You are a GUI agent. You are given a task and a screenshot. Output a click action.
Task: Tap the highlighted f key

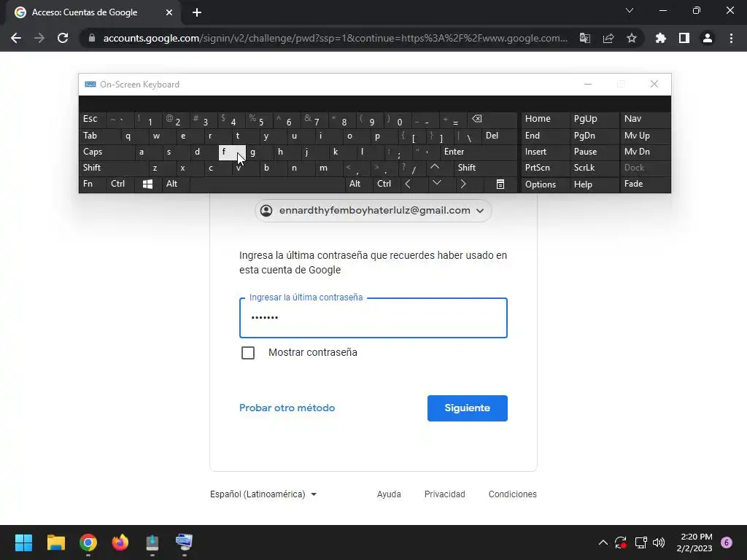pos(232,152)
